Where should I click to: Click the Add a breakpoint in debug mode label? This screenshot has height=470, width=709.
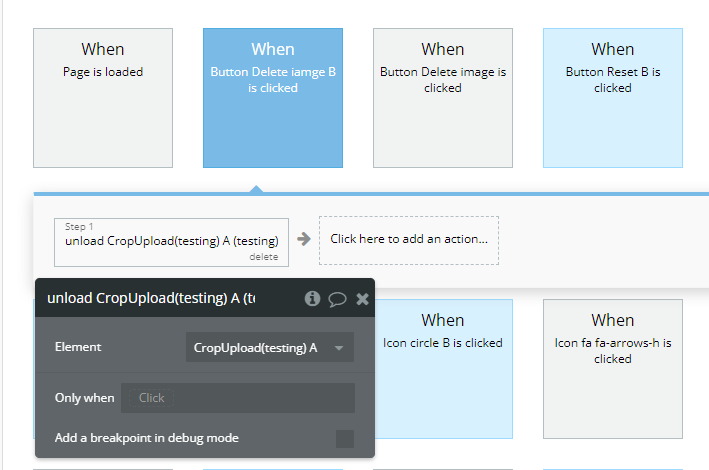pyautogui.click(x=147, y=438)
